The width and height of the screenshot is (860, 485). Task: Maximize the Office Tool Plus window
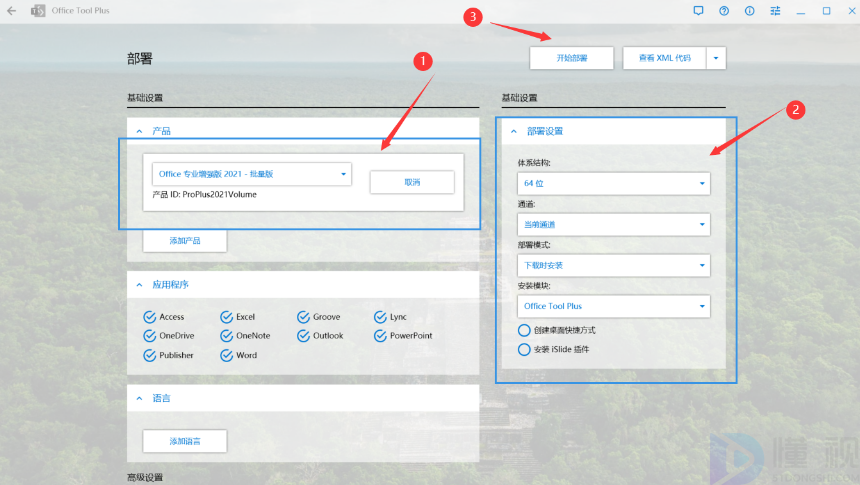(827, 10)
